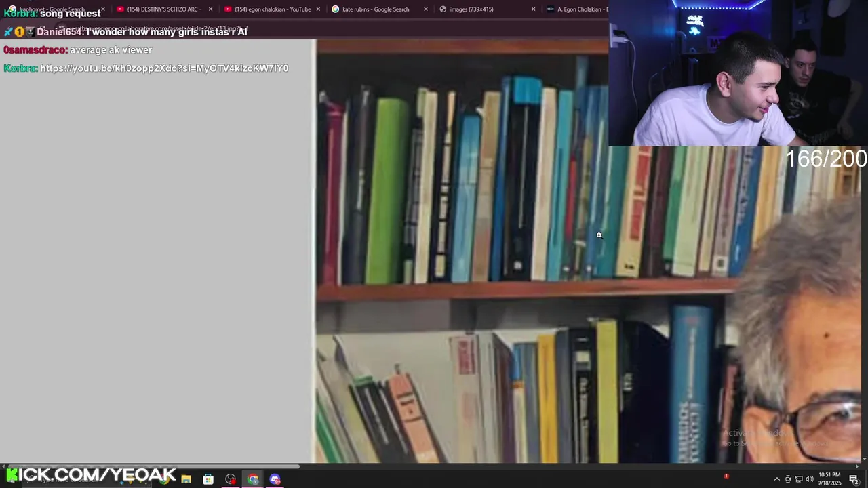Expand the hidden system tray icons chevron
This screenshot has height=488, width=868.
click(x=776, y=479)
